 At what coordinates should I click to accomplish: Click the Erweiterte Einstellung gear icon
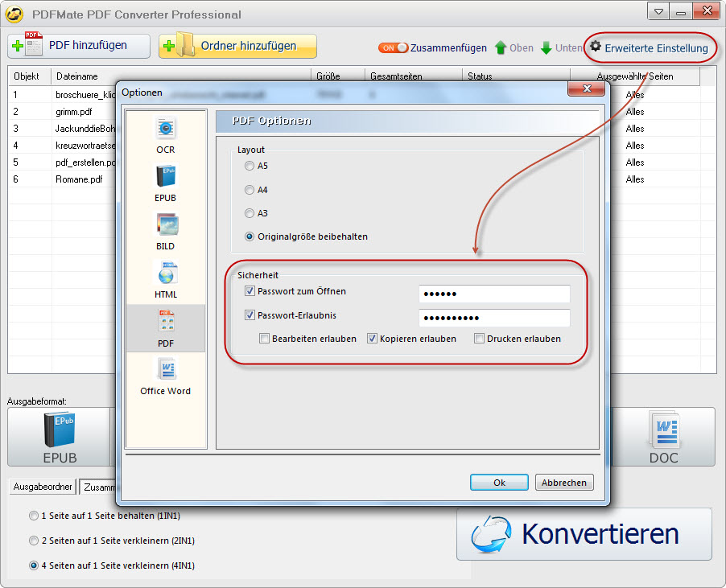click(596, 47)
